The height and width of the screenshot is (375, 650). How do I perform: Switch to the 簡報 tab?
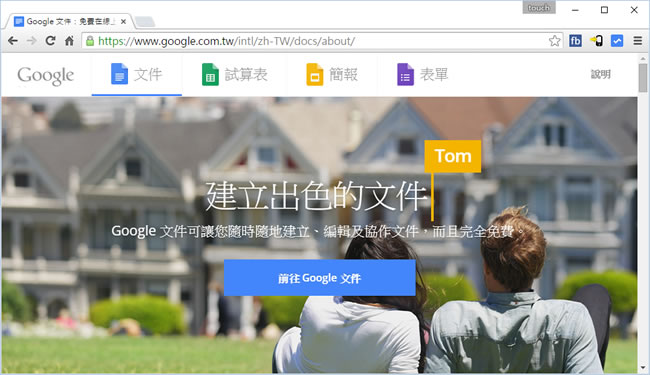tap(332, 75)
